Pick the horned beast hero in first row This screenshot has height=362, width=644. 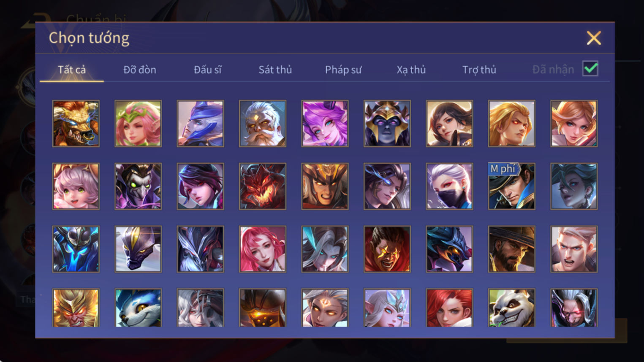76,124
